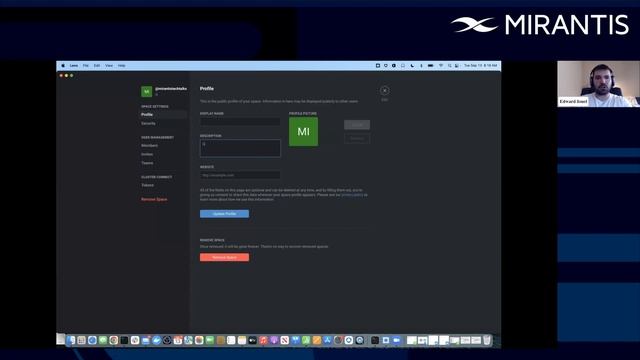Click the Bluetooth icon in menu bar
Image resolution: width=640 pixels, height=360 pixels.
[421, 66]
